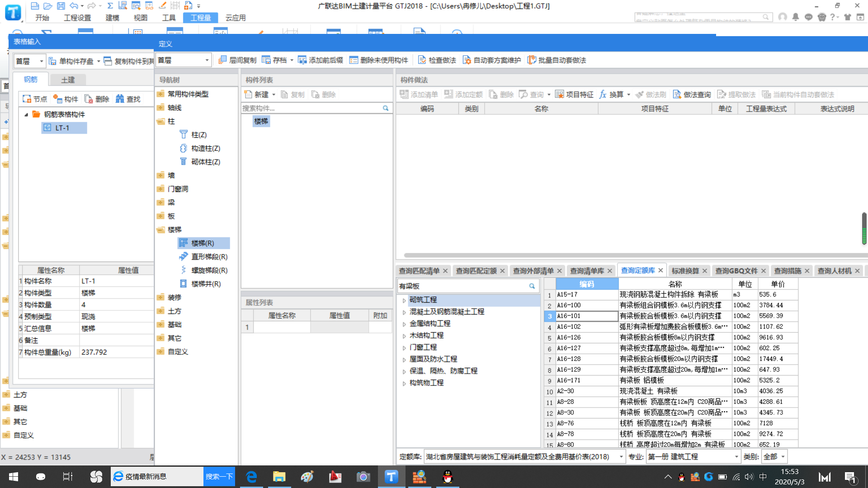The image size is (868, 488).
Task: Open notification center in taskbar
Action: pos(850,477)
